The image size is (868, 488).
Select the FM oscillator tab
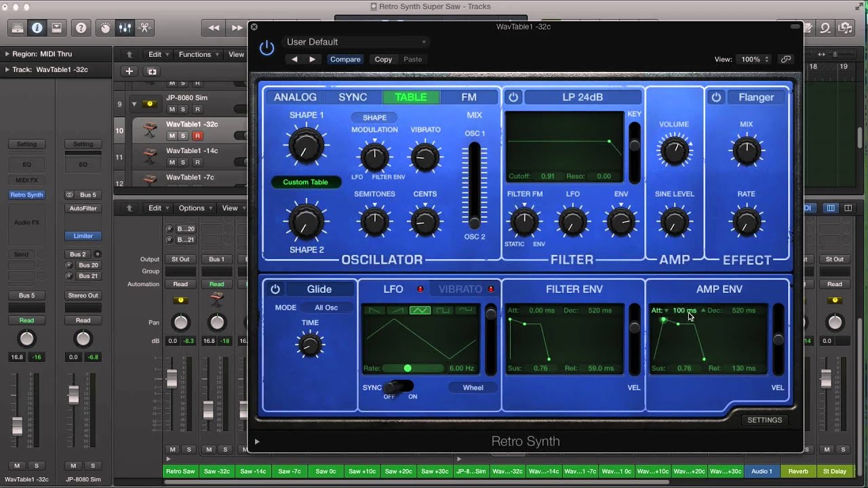coord(469,97)
